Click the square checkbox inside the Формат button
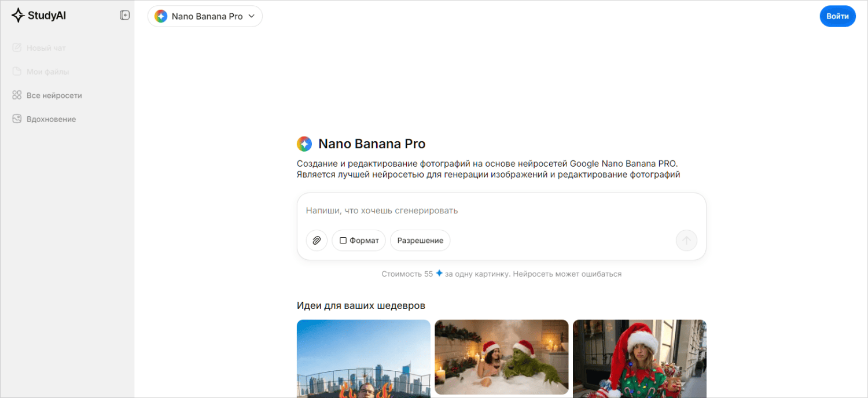 (x=344, y=240)
